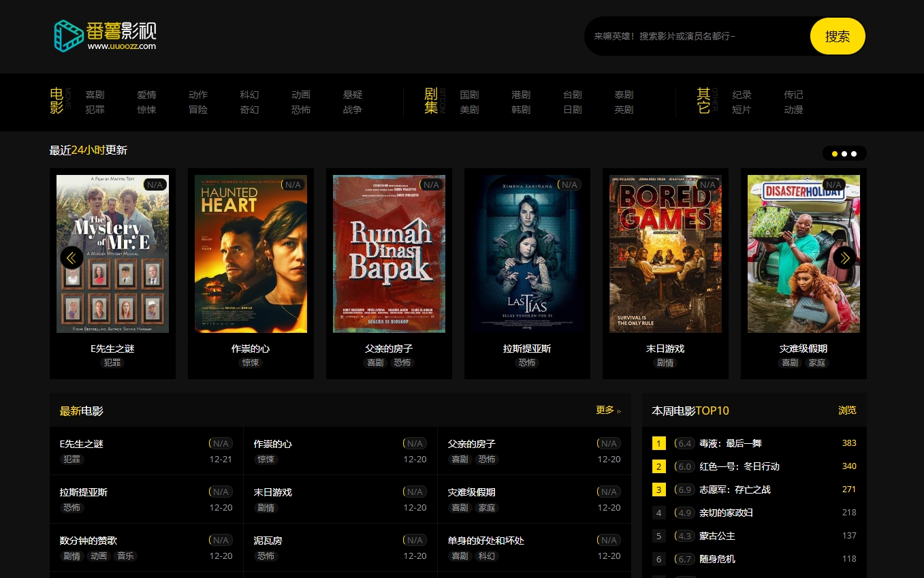This screenshot has height=578, width=924.
Task: Open the 动画 movie category
Action: coord(301,95)
